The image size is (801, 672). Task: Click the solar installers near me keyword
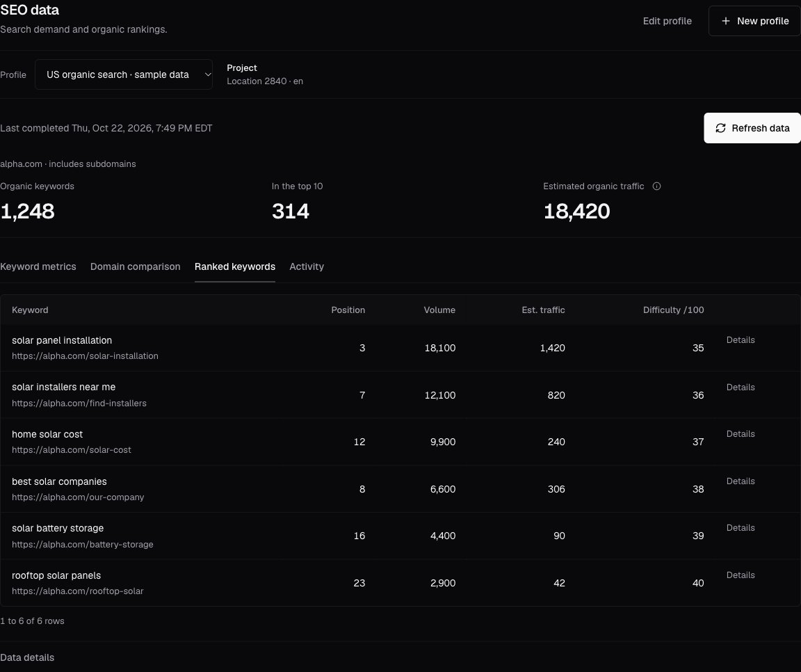click(63, 387)
